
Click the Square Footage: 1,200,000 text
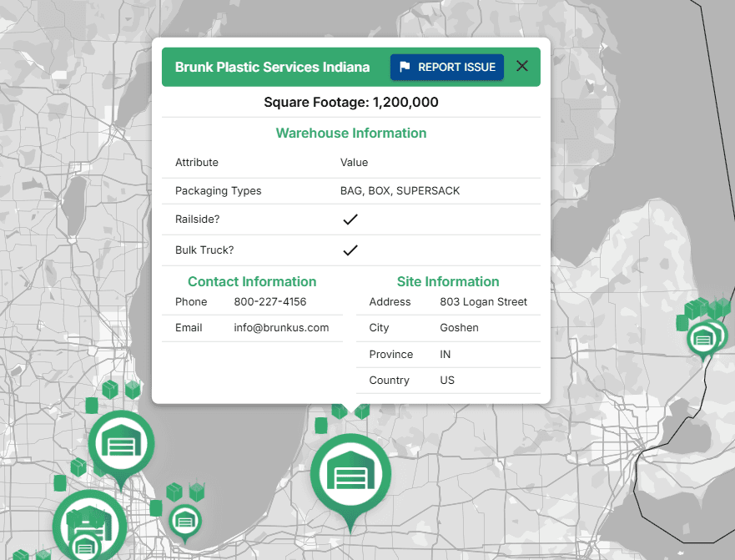351,103
